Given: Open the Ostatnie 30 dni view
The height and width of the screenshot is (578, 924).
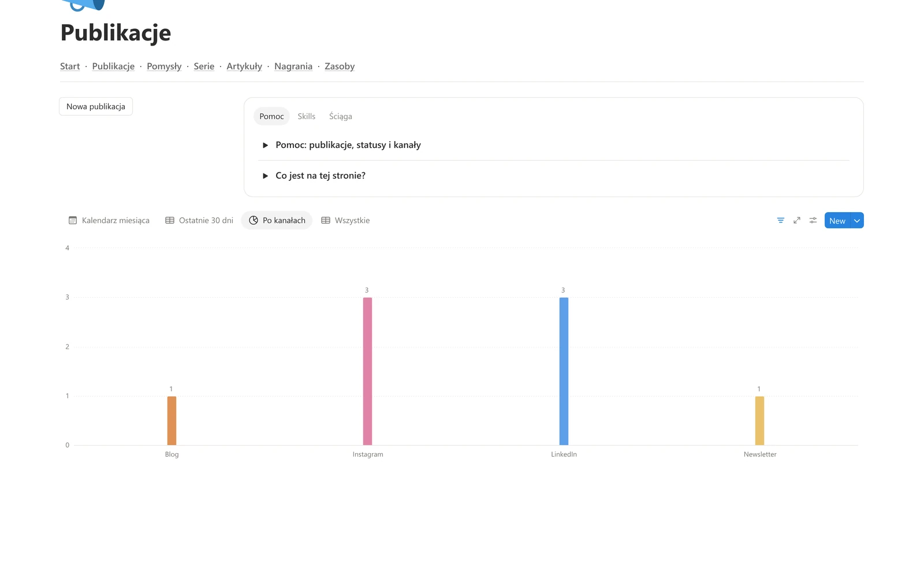Looking at the screenshot, I should [199, 220].
